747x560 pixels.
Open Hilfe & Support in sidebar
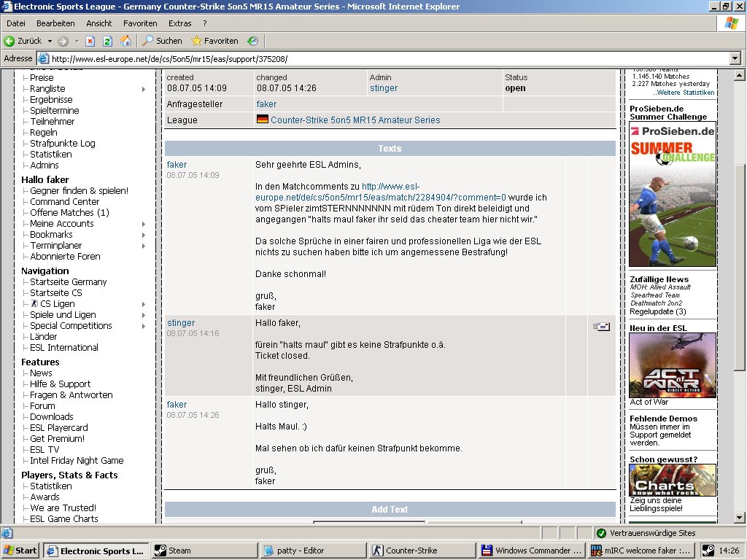click(x=60, y=384)
